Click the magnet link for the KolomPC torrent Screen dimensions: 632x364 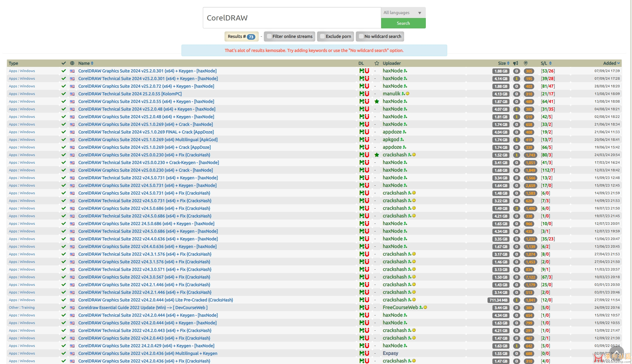367,94
